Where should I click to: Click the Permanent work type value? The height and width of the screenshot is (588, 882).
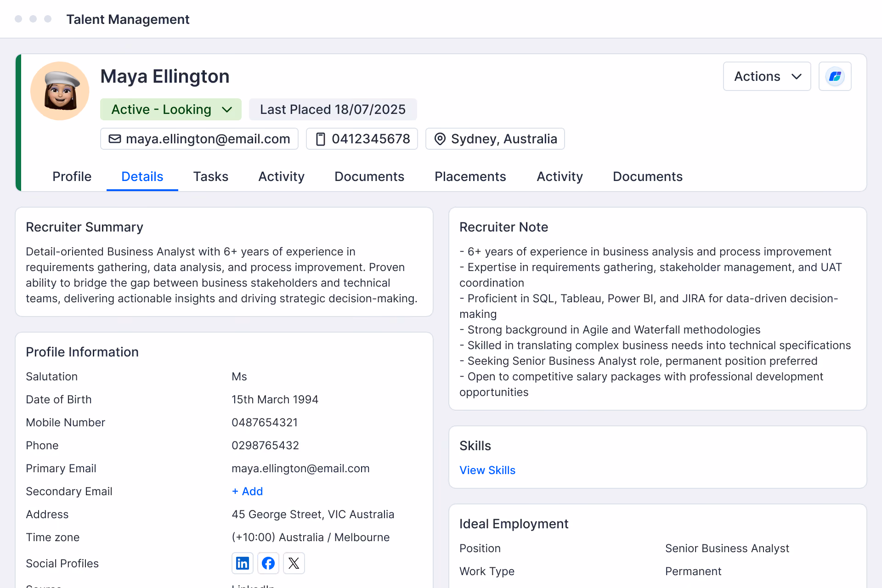click(693, 571)
